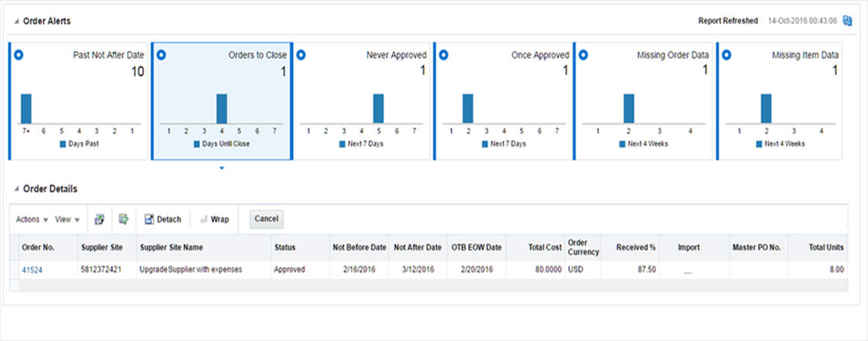Click the Orders to Close chart bar
Image resolution: width=868 pixels, height=341 pixels.
[222, 109]
